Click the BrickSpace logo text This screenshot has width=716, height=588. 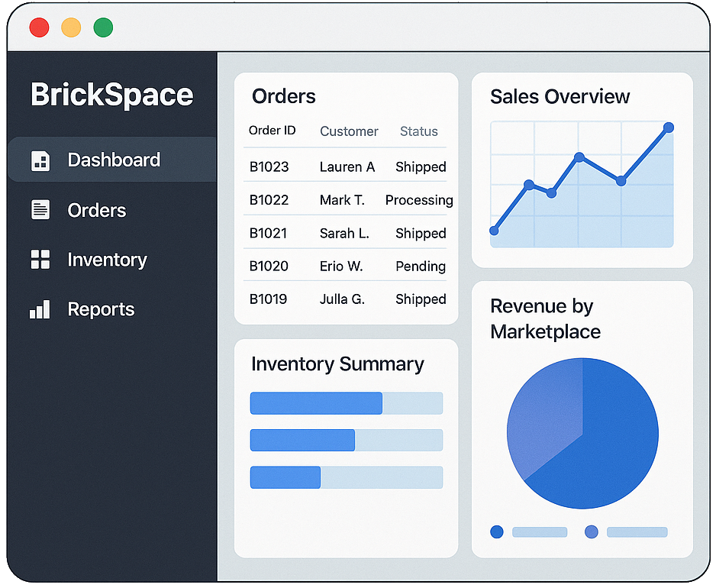click(111, 95)
